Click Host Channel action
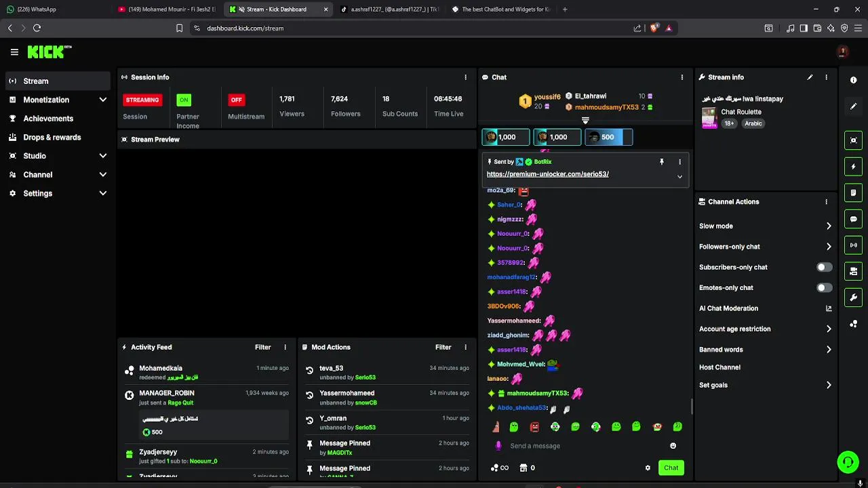Viewport: 868px width, 488px height. tap(719, 367)
